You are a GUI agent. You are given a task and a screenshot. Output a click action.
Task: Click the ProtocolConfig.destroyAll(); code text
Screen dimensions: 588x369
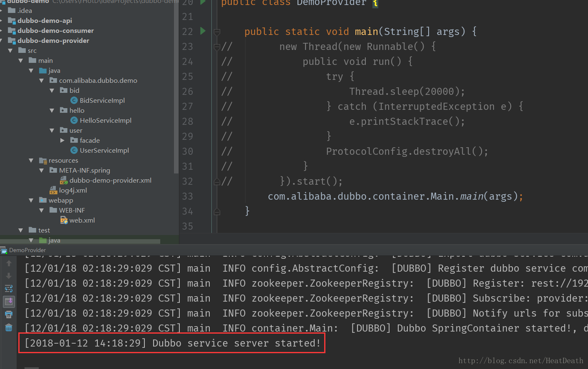pyautogui.click(x=407, y=151)
